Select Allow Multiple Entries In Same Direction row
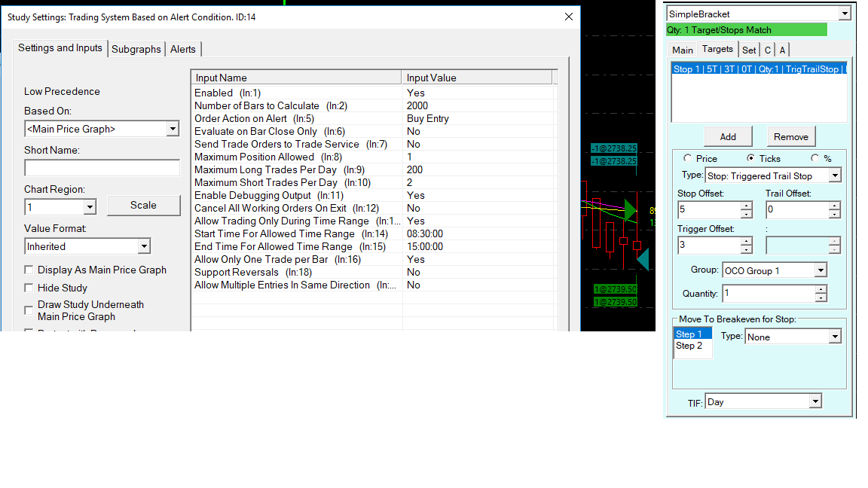The image size is (868, 488). (x=373, y=285)
